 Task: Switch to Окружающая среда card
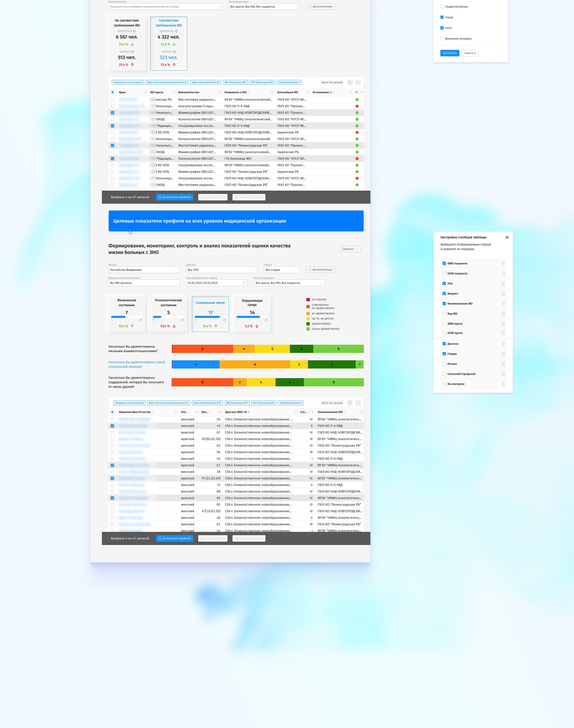point(252,314)
